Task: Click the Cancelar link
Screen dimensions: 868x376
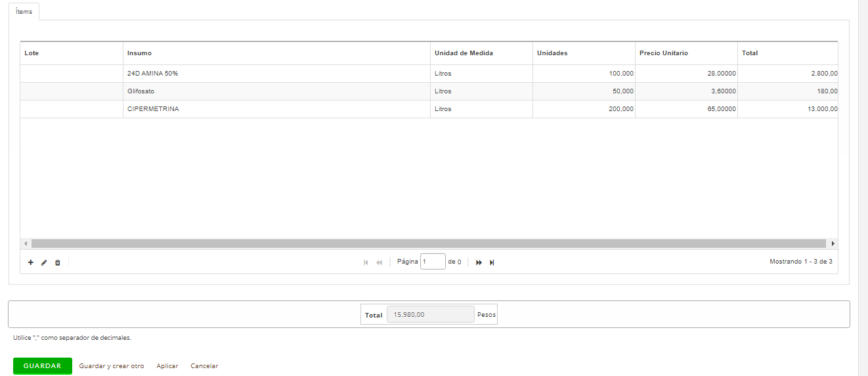Action: tap(204, 366)
